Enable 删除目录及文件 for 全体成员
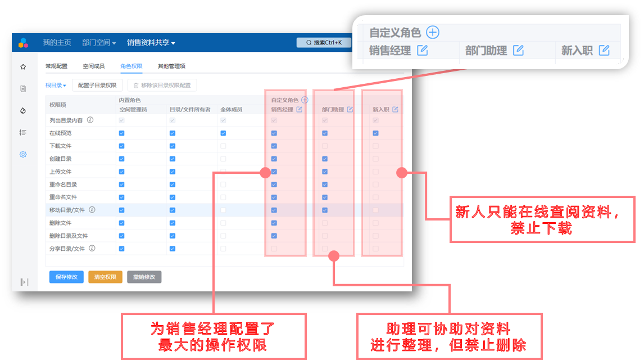644x360 pixels. tap(223, 236)
